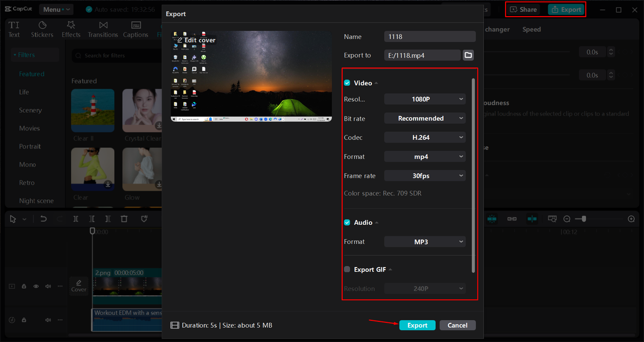Click the Cover button beside video track
The image size is (644, 342).
78,286
